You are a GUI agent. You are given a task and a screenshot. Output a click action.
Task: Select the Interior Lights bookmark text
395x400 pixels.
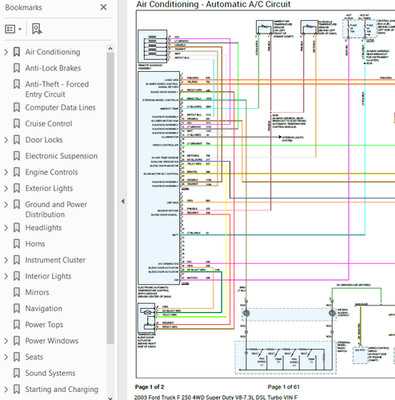48,276
